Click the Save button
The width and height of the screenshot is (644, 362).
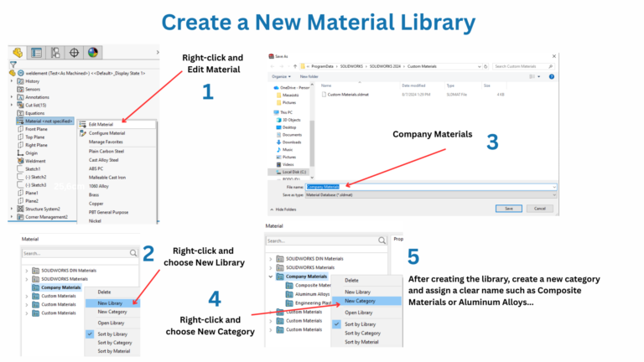click(x=508, y=209)
